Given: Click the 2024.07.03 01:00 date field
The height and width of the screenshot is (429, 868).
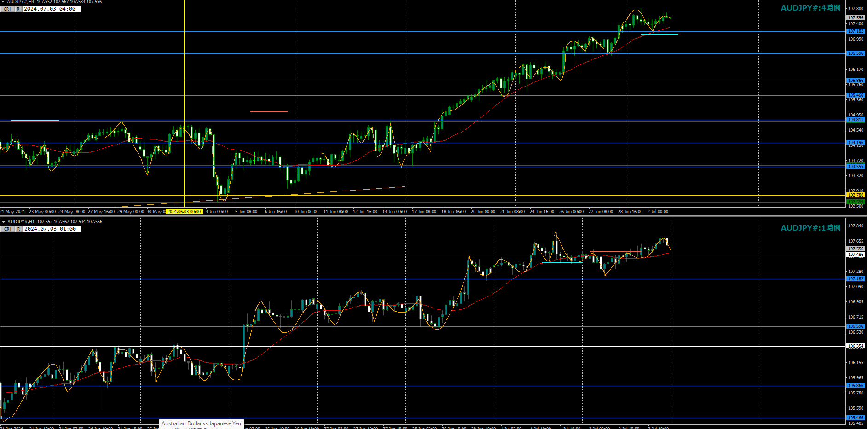Looking at the screenshot, I should [x=51, y=229].
